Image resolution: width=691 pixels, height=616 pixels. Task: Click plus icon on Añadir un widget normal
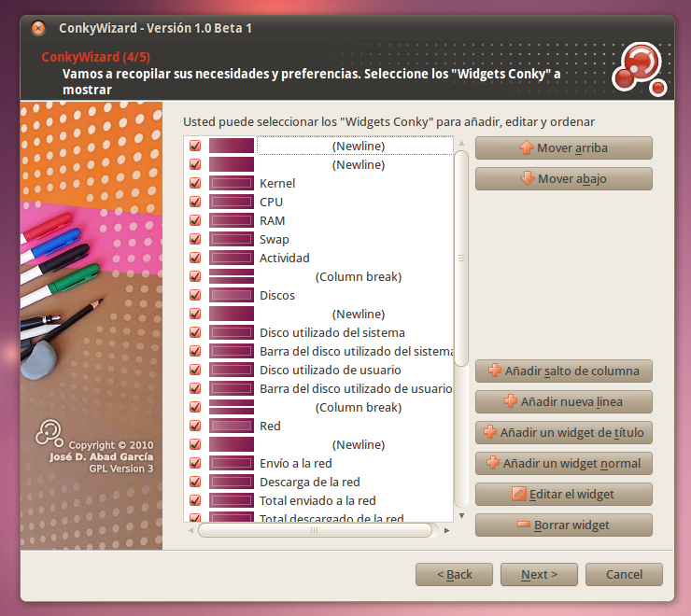tap(493, 463)
